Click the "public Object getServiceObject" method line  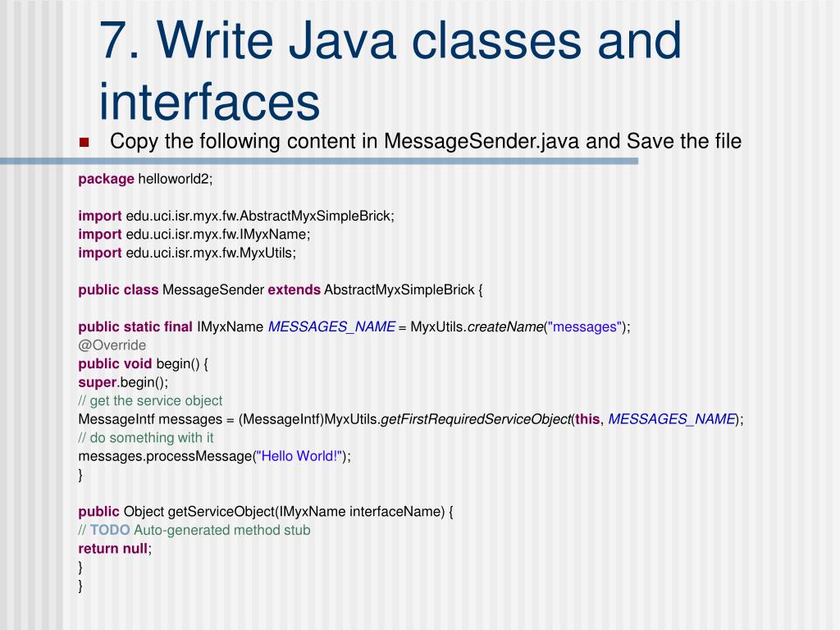266,512
